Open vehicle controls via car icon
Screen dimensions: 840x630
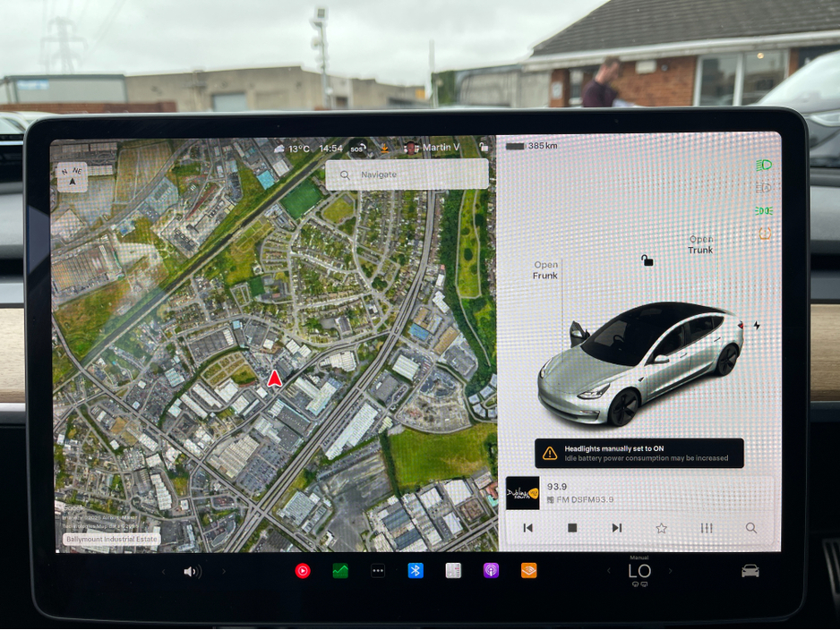pyautogui.click(x=750, y=571)
